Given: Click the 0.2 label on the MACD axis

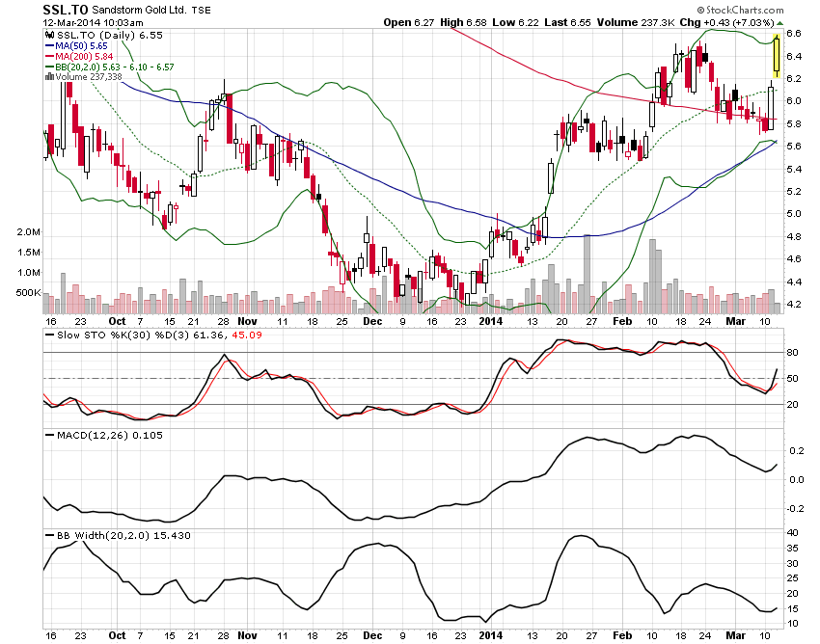Looking at the screenshot, I should (797, 451).
